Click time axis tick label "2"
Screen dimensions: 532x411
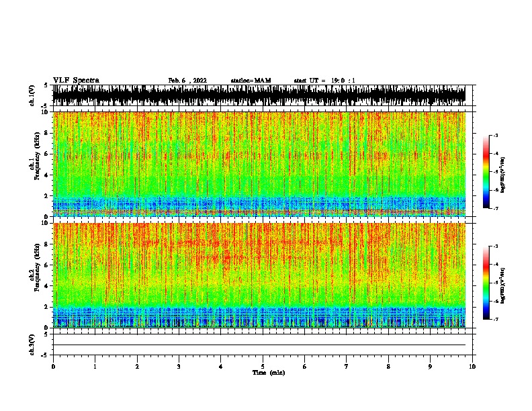pyautogui.click(x=137, y=366)
